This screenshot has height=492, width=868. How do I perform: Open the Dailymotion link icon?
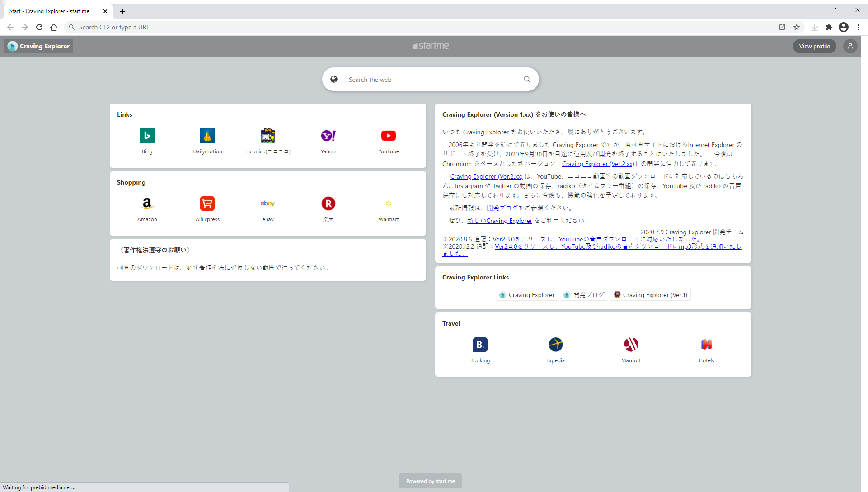coord(207,136)
